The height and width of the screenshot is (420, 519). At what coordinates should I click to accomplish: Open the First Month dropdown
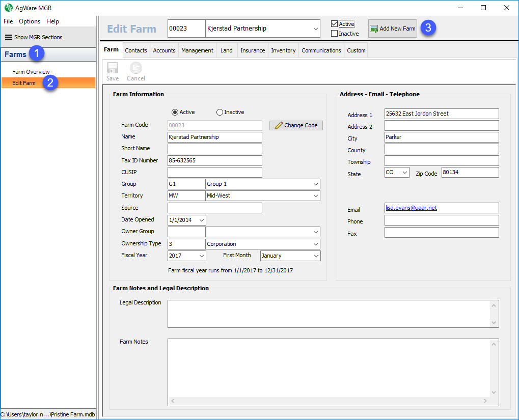(316, 256)
